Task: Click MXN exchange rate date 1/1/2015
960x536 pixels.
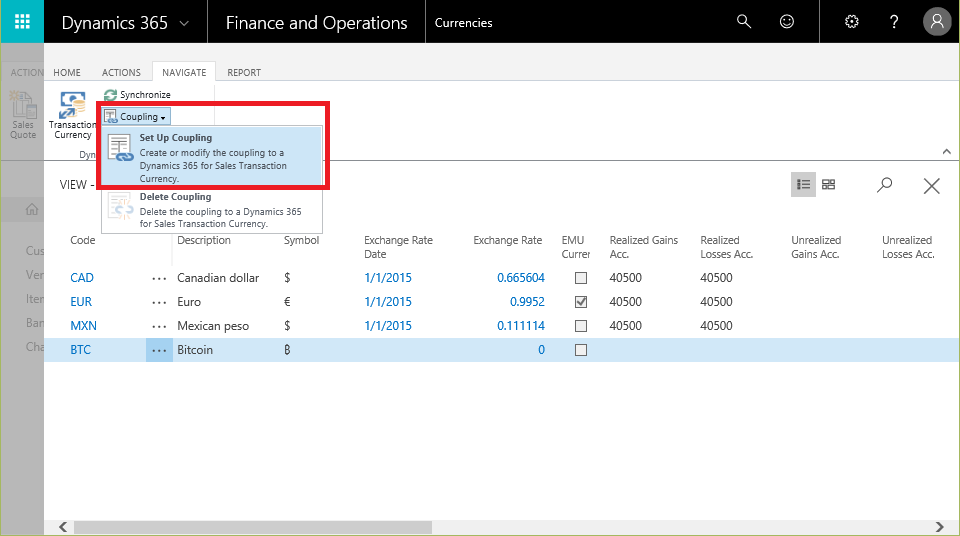Action: tap(388, 326)
